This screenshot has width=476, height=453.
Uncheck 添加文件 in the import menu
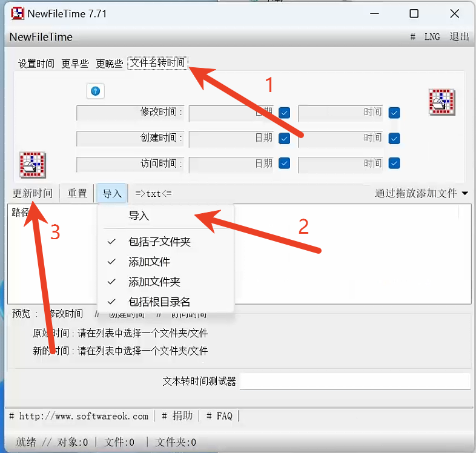click(165, 262)
